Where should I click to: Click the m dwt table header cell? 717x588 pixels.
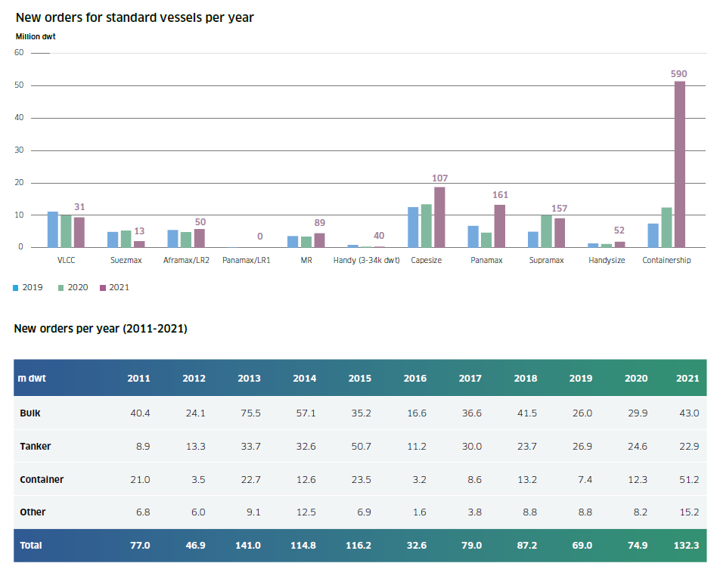click(x=33, y=378)
